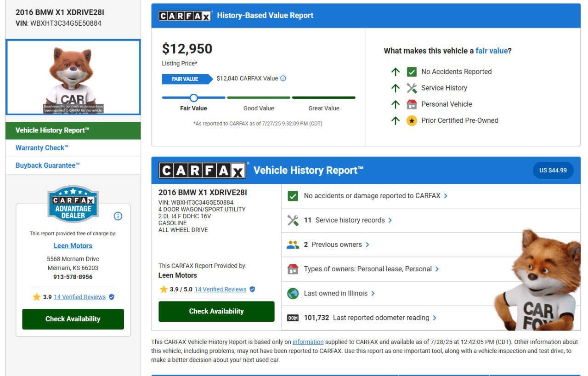This screenshot has width=588, height=376.
Task: Click the green checkmark beside No Accidents Reported
Action: (x=412, y=72)
